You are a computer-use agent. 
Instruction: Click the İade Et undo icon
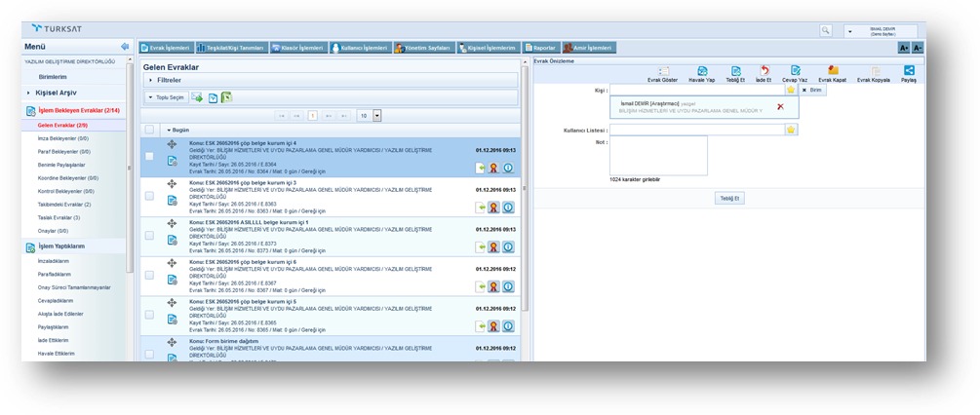(764, 71)
